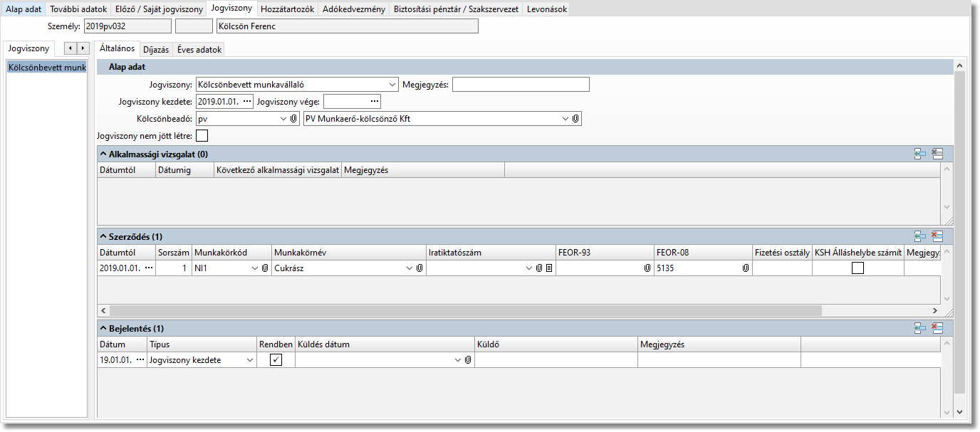Select Általános sub-tab
The height and width of the screenshot is (432, 980).
(117, 48)
